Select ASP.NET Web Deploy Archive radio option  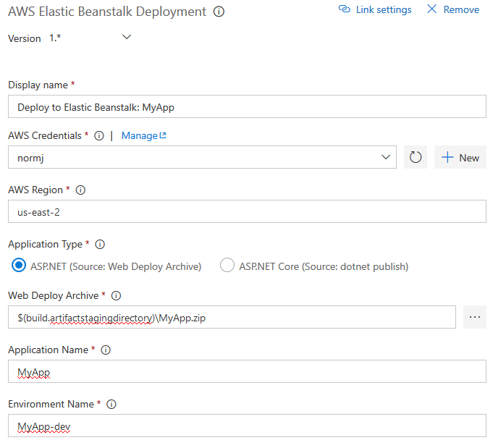19,266
